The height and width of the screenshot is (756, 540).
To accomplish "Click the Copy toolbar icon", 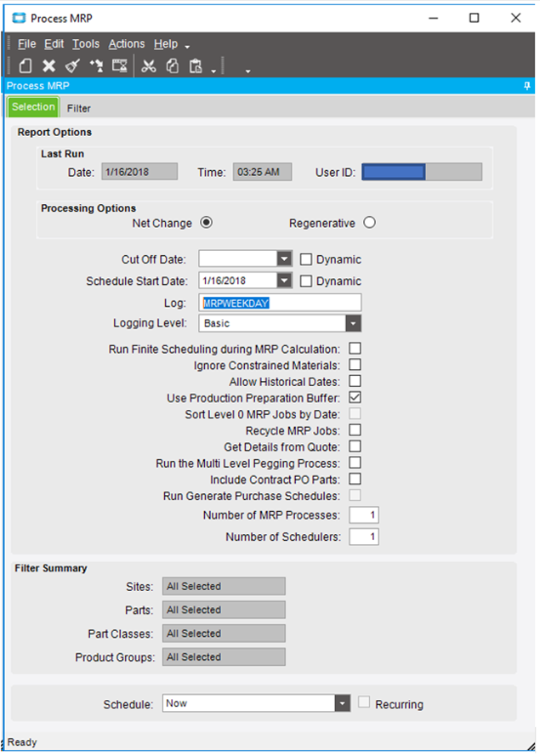I will [x=172, y=65].
